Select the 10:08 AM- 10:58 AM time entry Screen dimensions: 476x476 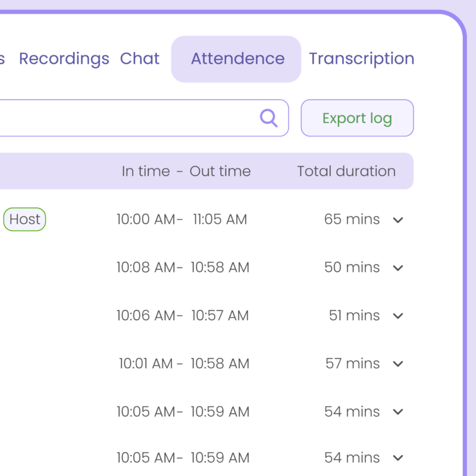(x=182, y=268)
